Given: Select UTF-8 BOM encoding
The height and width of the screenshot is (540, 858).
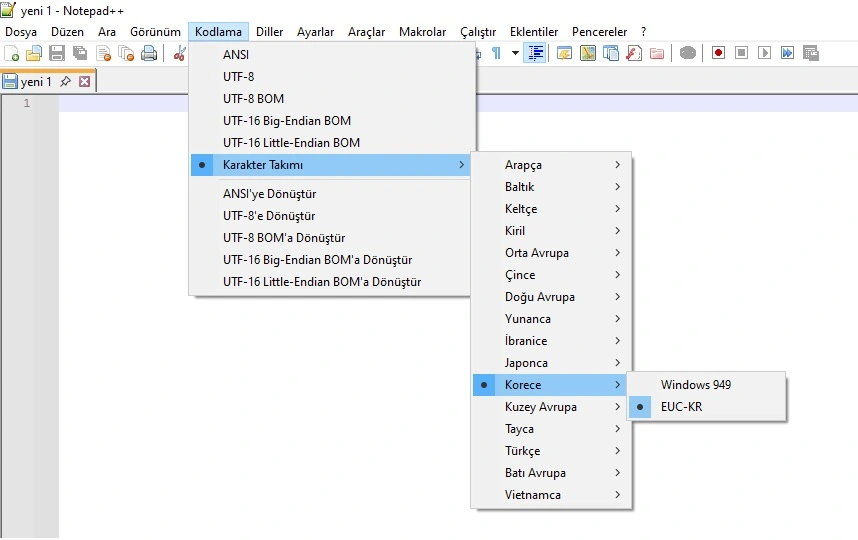Looking at the screenshot, I should click(332, 98).
